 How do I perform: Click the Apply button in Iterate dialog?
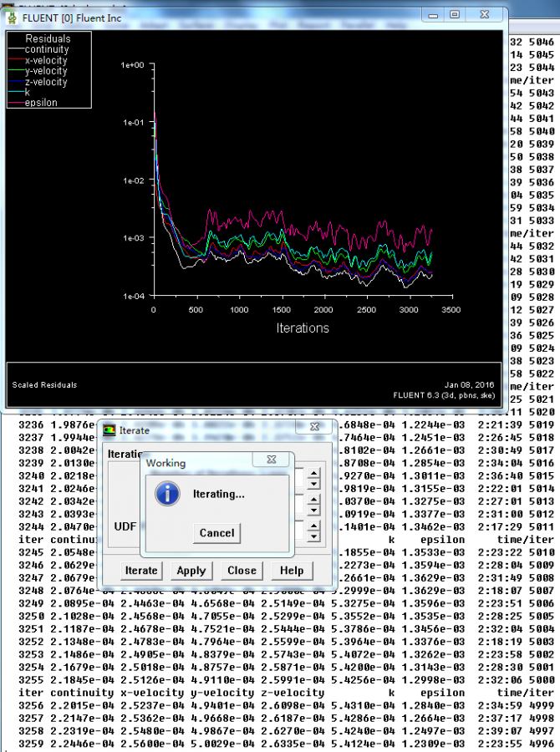click(191, 570)
